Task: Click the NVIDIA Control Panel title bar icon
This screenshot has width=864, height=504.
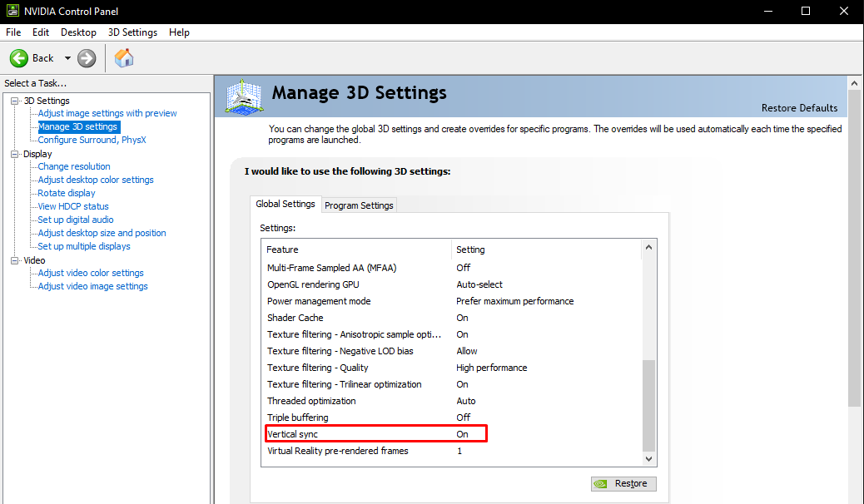Action: pyautogui.click(x=12, y=11)
